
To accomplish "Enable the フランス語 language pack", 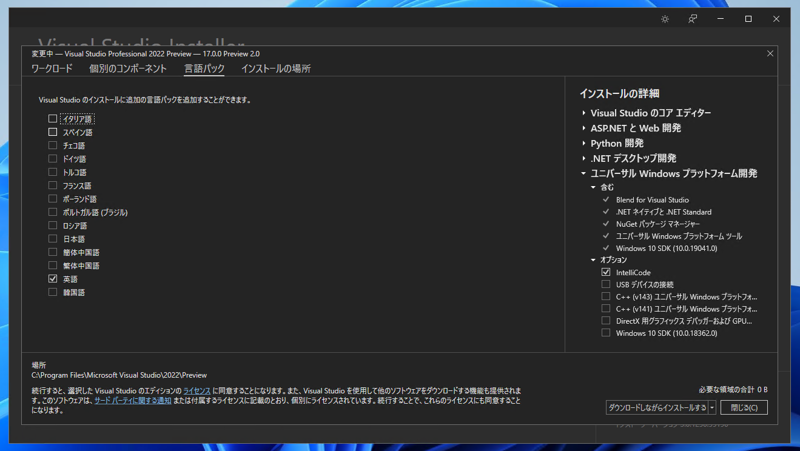I will click(53, 185).
